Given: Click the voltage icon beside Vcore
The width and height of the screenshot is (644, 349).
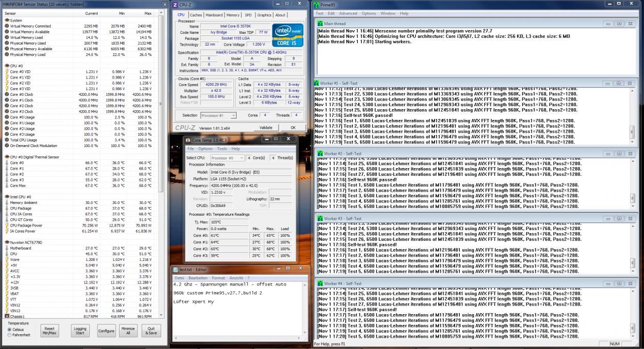Looking at the screenshot, I should pos(7,260).
